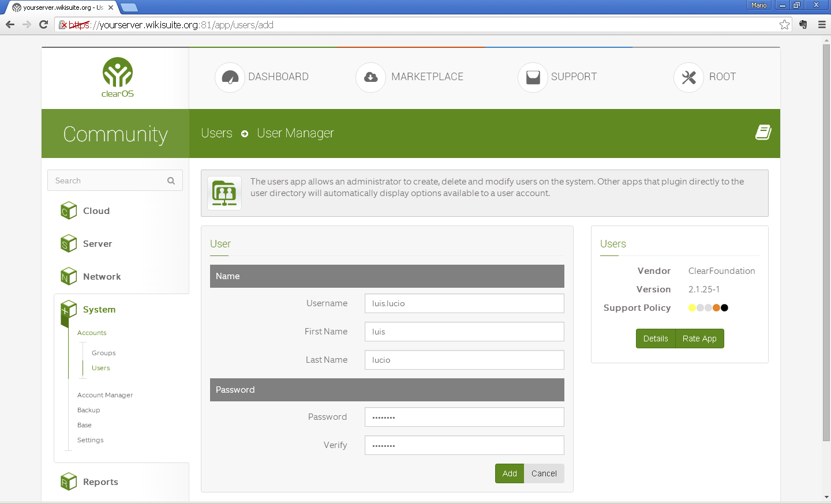
Task: Click the Support Policy color dots
Action: coord(708,308)
